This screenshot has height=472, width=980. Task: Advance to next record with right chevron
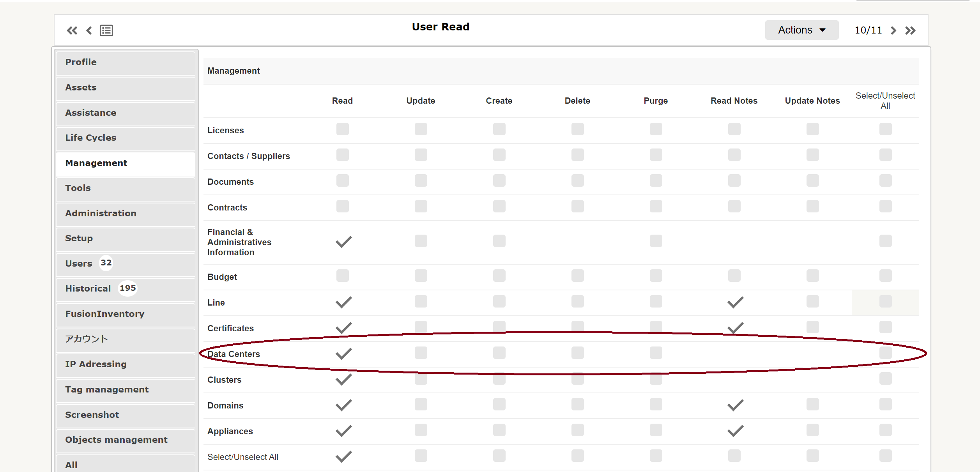click(x=893, y=30)
